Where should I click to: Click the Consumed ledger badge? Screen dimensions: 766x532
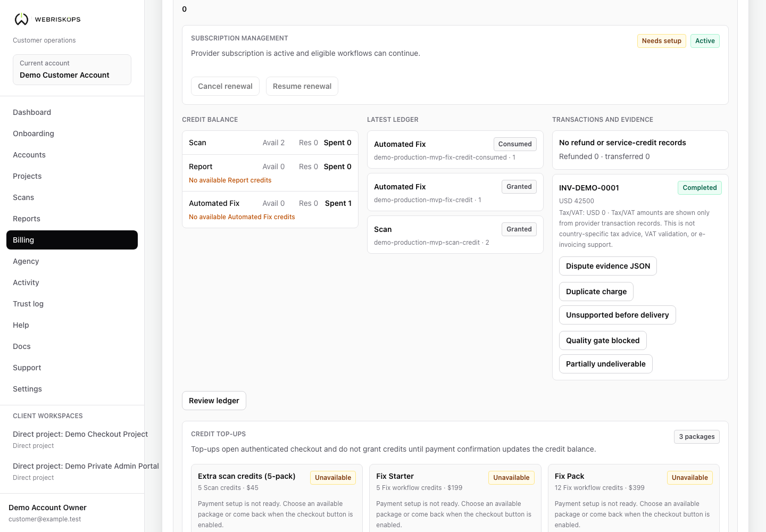pos(515,144)
